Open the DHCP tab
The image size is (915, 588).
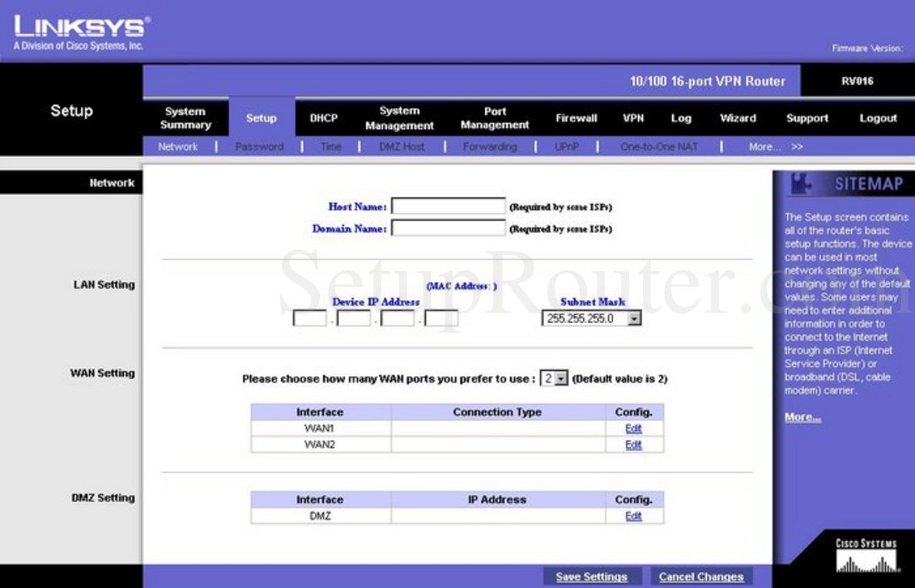point(324,118)
